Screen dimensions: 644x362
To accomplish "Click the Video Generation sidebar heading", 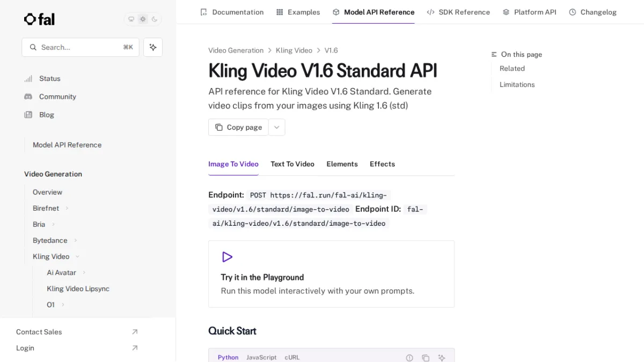I will tap(53, 174).
